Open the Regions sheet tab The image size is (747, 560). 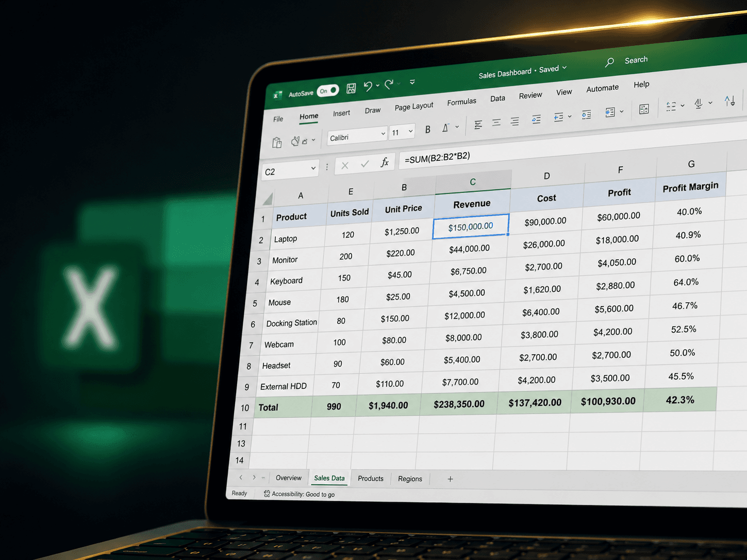(x=410, y=479)
